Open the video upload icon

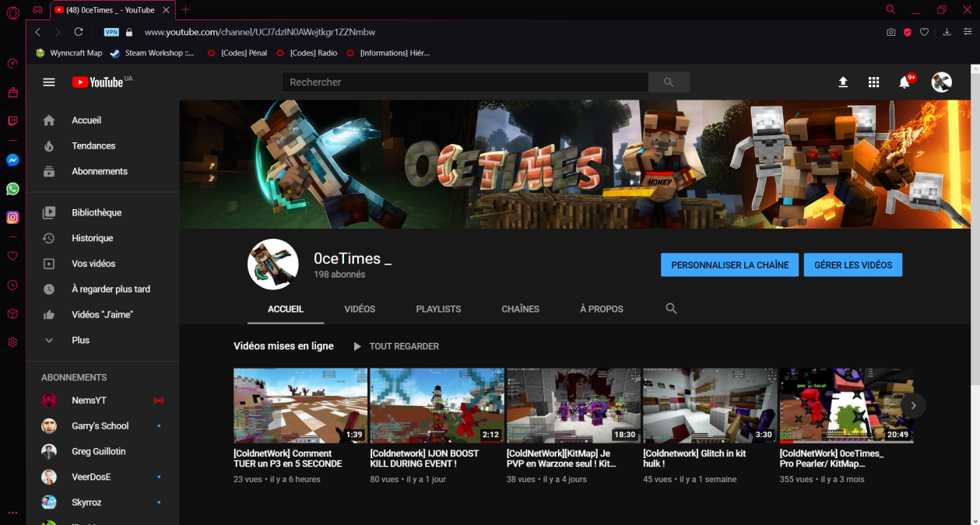[843, 82]
